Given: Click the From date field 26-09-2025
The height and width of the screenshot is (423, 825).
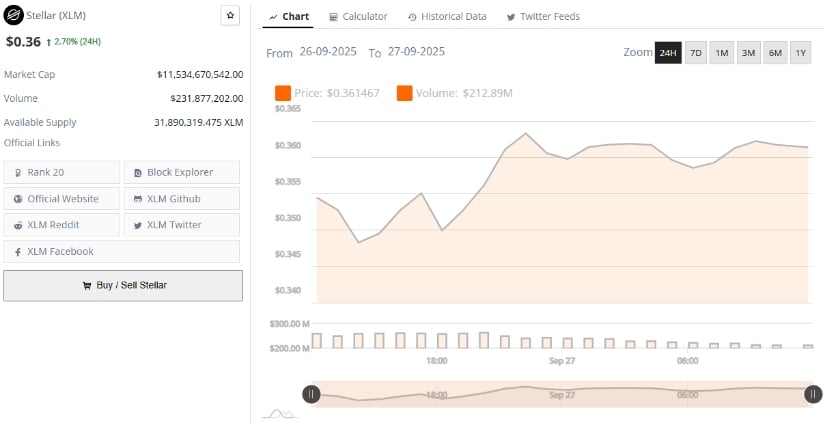Looking at the screenshot, I should [328, 52].
